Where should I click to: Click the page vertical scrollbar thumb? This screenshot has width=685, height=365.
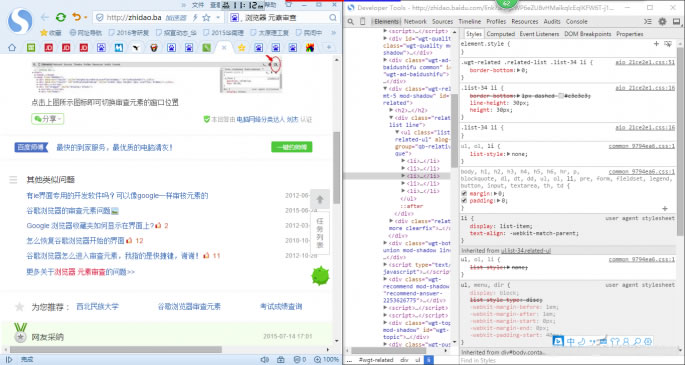click(x=336, y=167)
